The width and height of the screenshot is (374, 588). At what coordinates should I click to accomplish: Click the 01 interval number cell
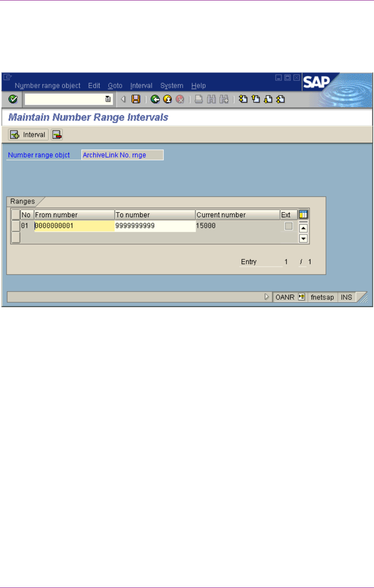(x=25, y=226)
